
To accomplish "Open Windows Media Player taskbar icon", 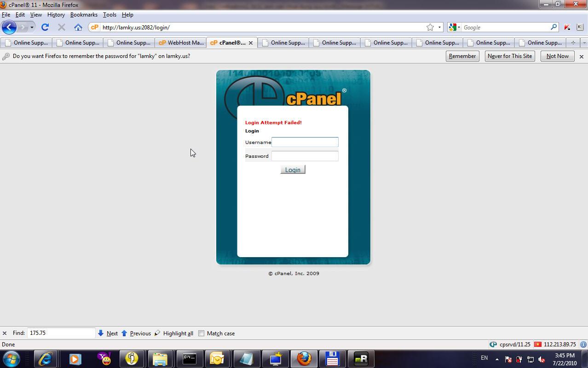I will [x=75, y=359].
